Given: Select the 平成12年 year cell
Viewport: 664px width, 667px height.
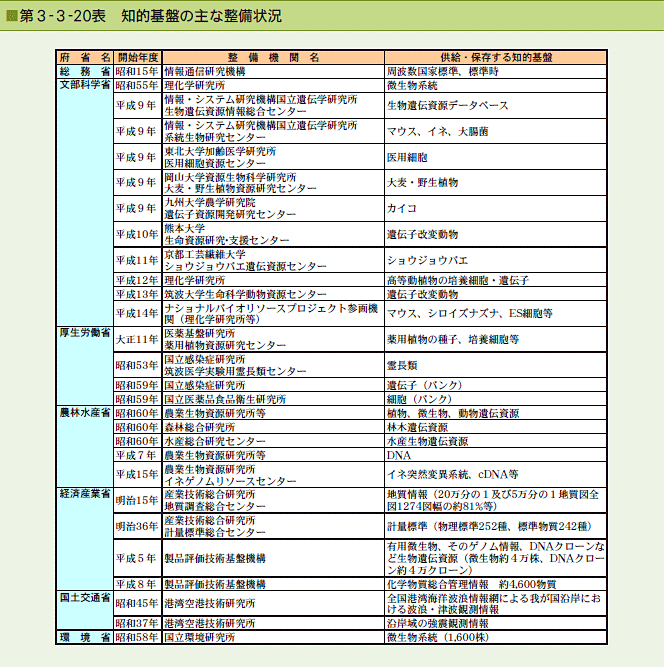Looking at the screenshot, I should pyautogui.click(x=138, y=280).
